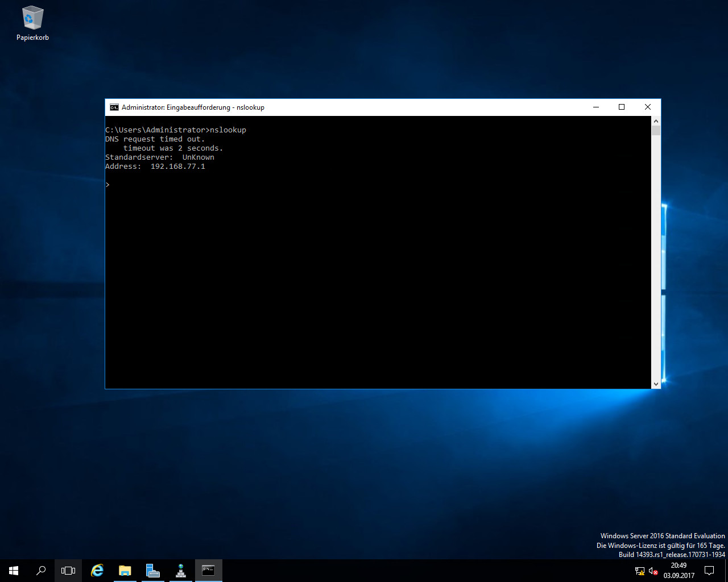Minimize the Eingabeaufforderung window
Image resolution: width=728 pixels, height=582 pixels.
596,107
